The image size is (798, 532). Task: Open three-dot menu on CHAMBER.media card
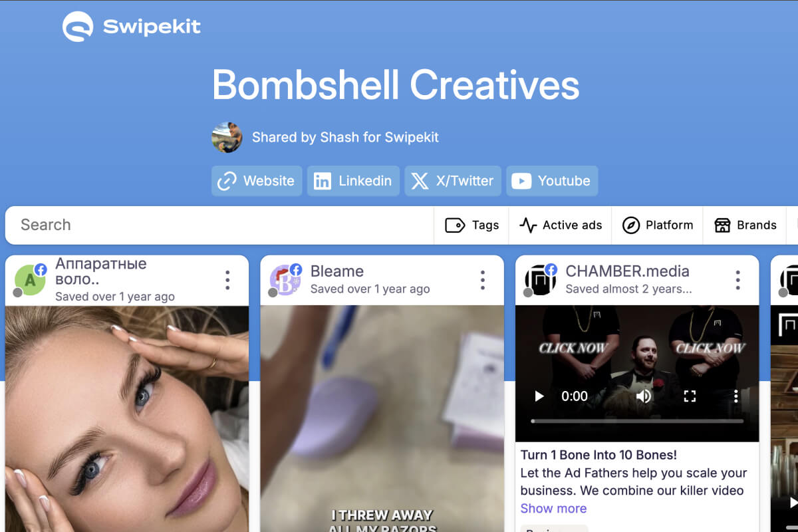click(737, 280)
